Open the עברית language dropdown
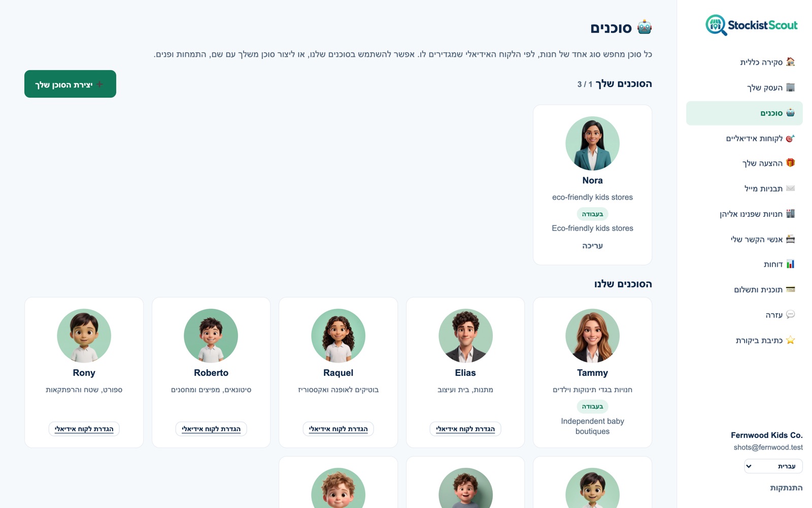 pos(773,466)
